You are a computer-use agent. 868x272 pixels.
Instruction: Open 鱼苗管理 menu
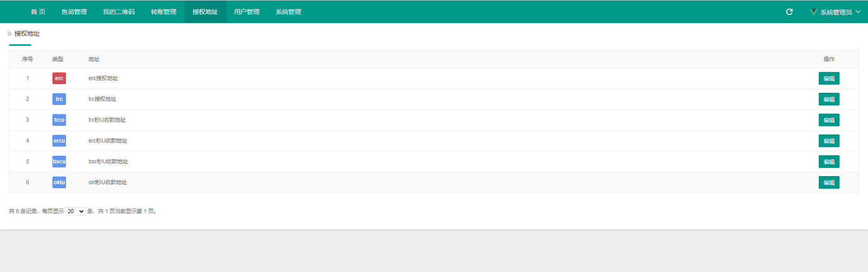pyautogui.click(x=74, y=12)
